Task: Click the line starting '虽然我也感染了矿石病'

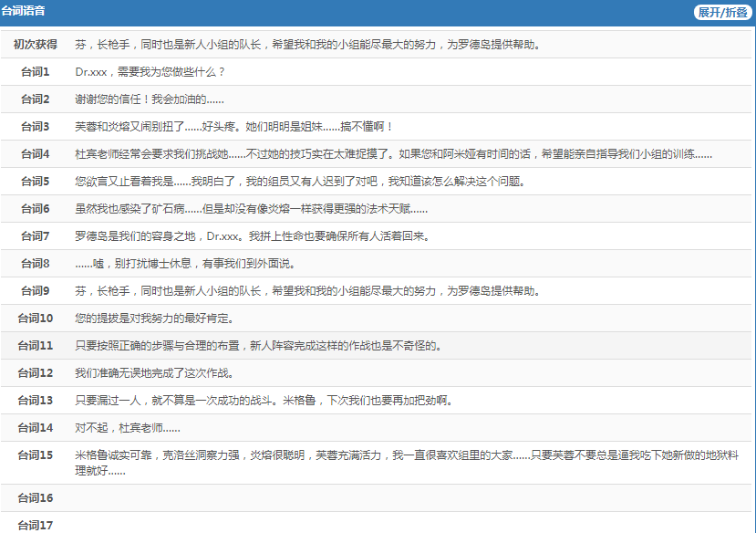Action: 251,209
